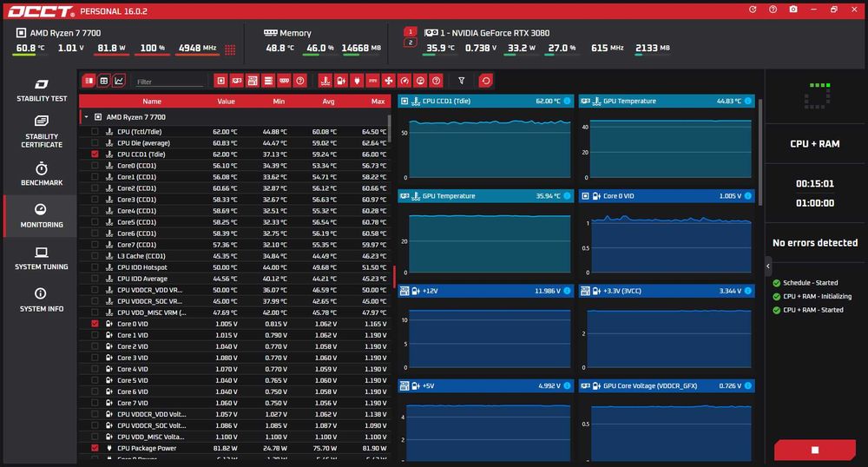Sort table by Name column header
This screenshot has height=467, width=868.
tap(152, 102)
